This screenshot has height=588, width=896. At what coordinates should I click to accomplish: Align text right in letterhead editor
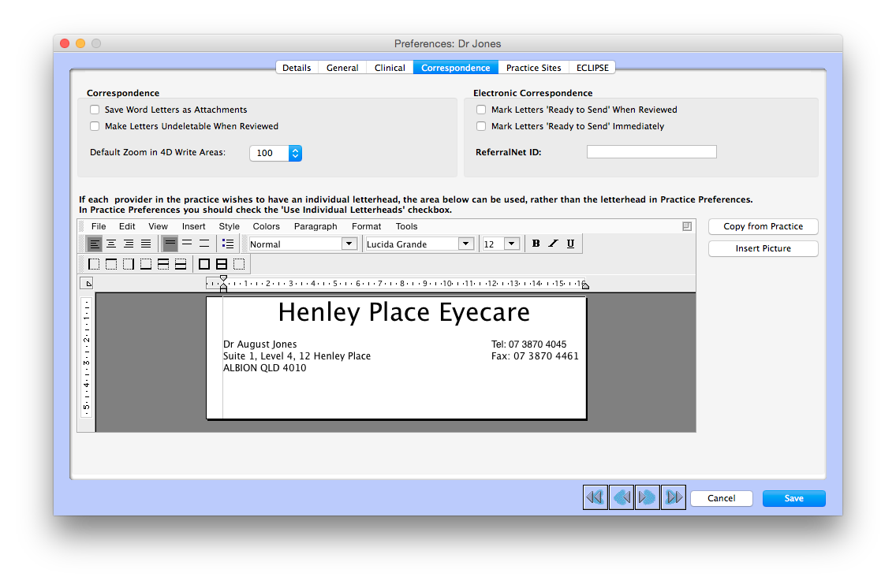coord(129,244)
